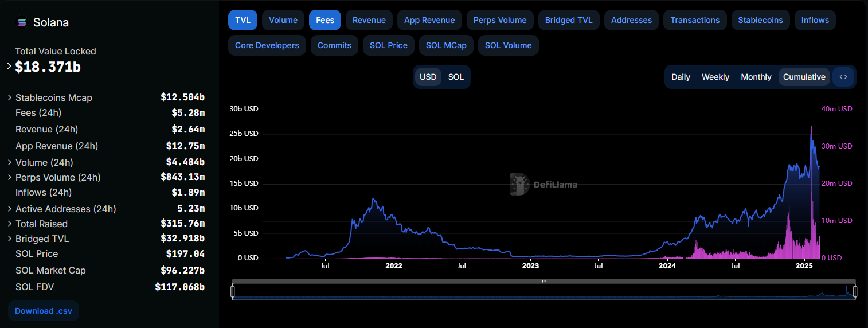Screen dimensions: 868x328
Task: Enable the Core Developers metric
Action: coord(267,45)
